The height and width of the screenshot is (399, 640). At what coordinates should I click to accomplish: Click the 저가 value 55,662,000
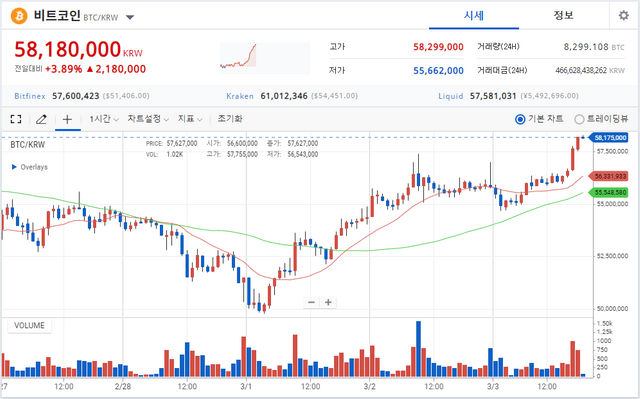click(x=438, y=71)
